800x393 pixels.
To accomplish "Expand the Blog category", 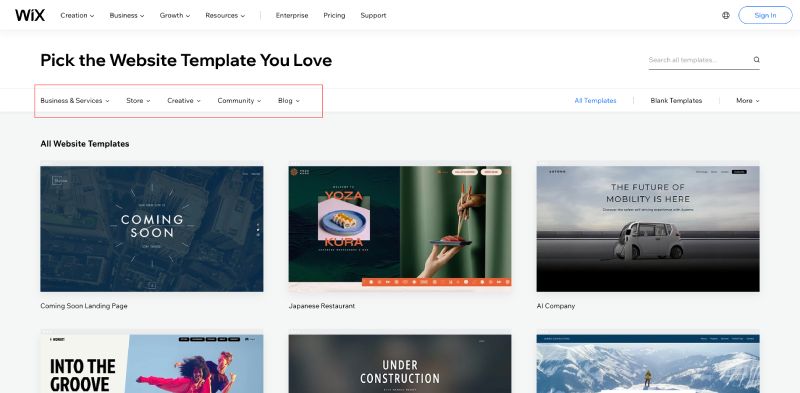I will [289, 101].
